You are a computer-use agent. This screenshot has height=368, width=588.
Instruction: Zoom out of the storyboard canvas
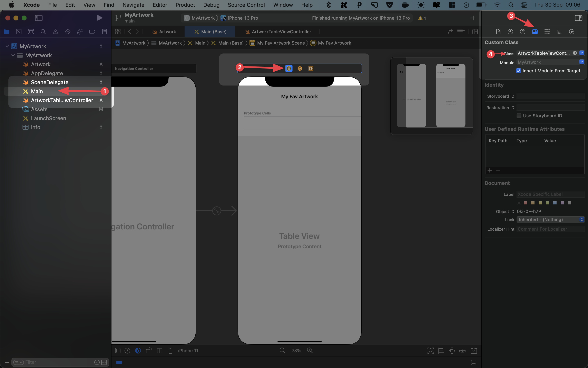(282, 350)
